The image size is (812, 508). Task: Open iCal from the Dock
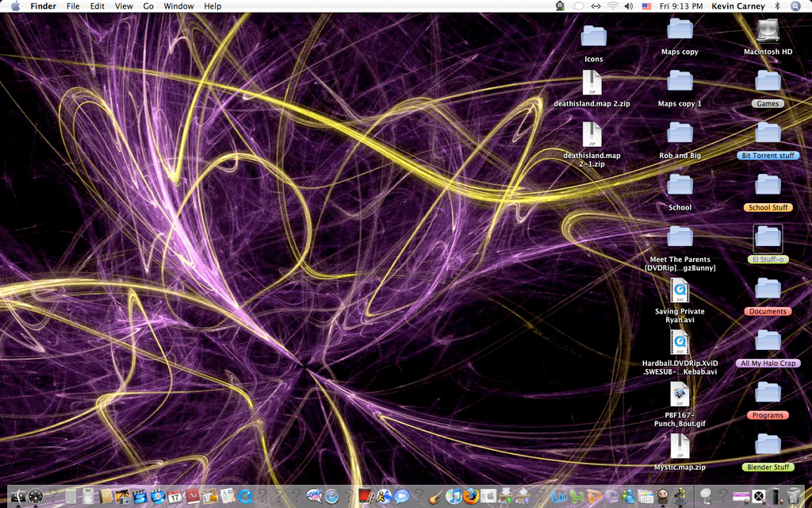[175, 496]
